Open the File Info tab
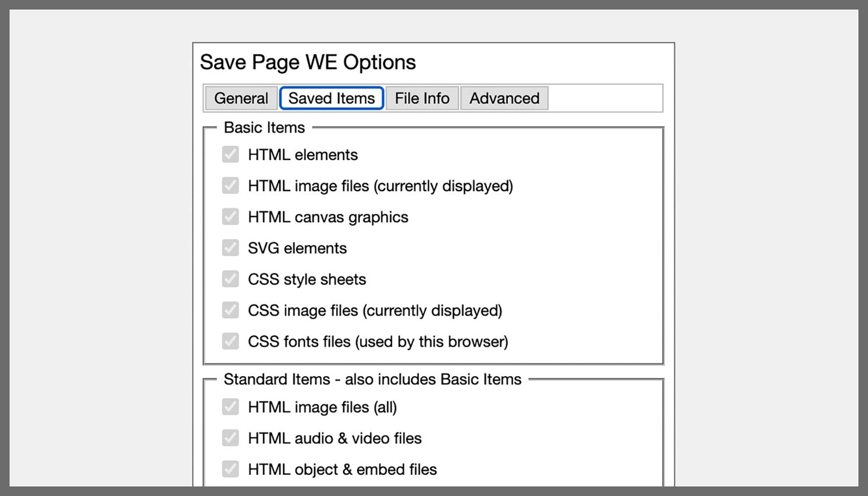Image resolution: width=868 pixels, height=496 pixels. point(422,98)
